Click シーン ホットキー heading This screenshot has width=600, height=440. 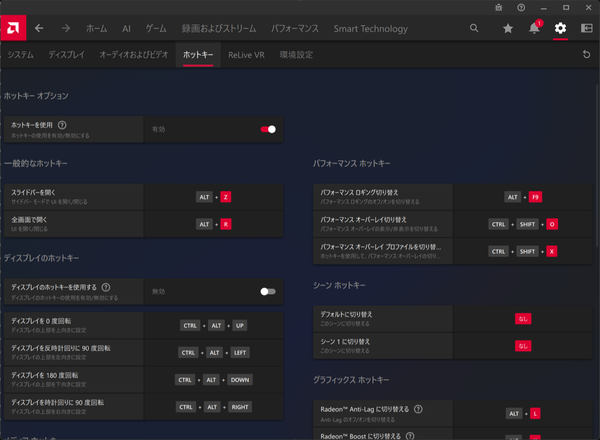click(x=339, y=285)
